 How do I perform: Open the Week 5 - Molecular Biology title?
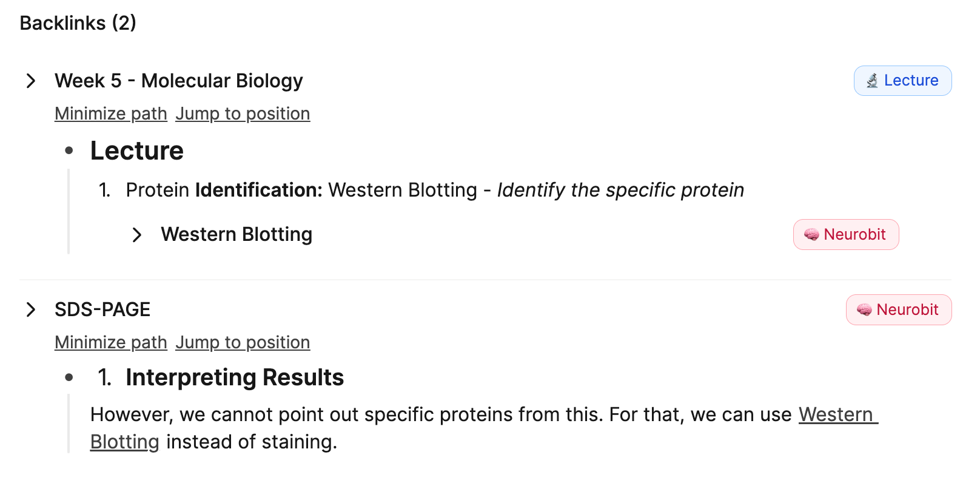point(179,81)
